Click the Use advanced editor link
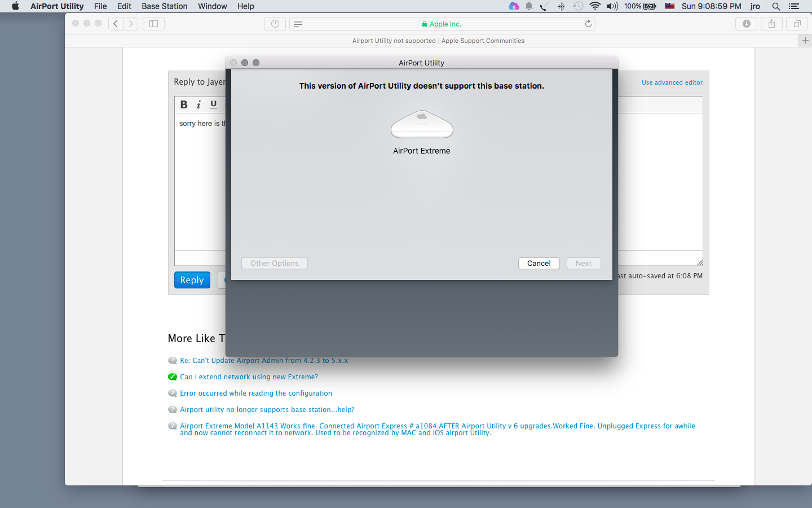The image size is (812, 508). (x=672, y=82)
